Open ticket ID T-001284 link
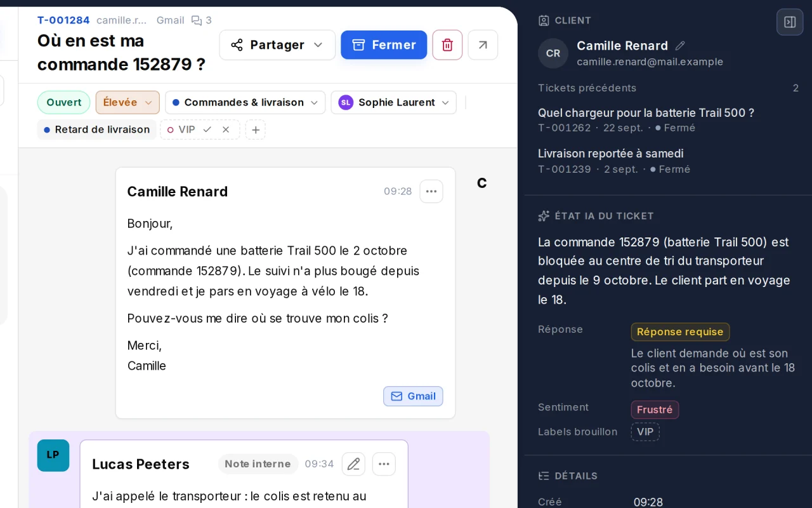812x508 pixels. 63,20
